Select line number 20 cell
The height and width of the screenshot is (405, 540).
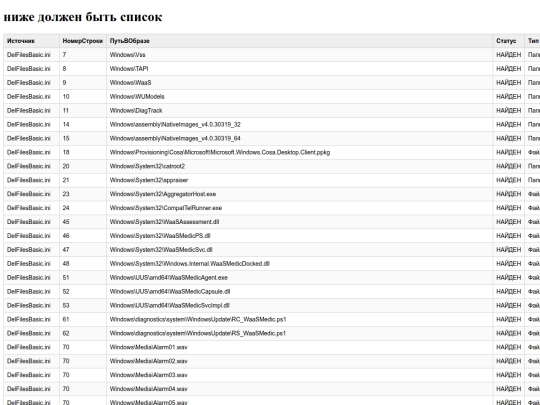(83, 166)
